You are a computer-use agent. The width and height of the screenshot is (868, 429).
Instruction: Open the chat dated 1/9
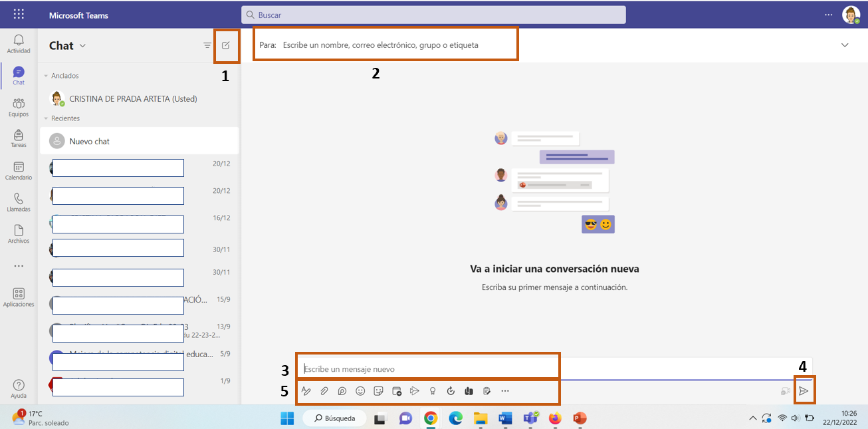[140, 386]
